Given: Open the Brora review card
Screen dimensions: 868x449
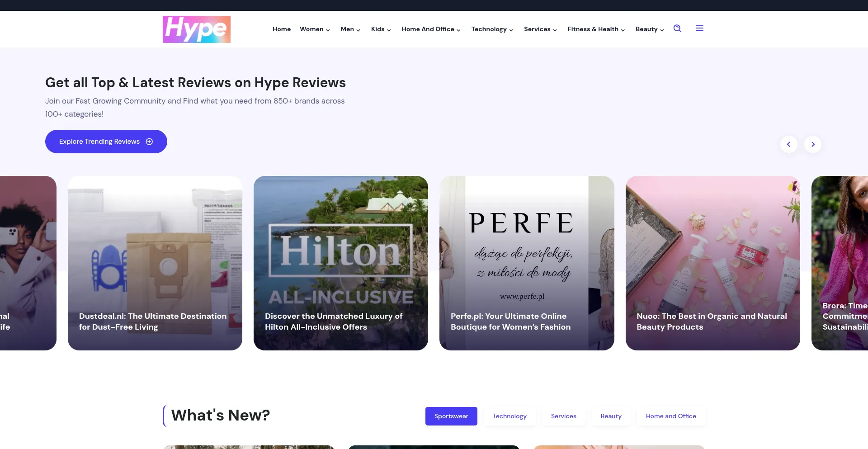Looking at the screenshot, I should tap(840, 263).
